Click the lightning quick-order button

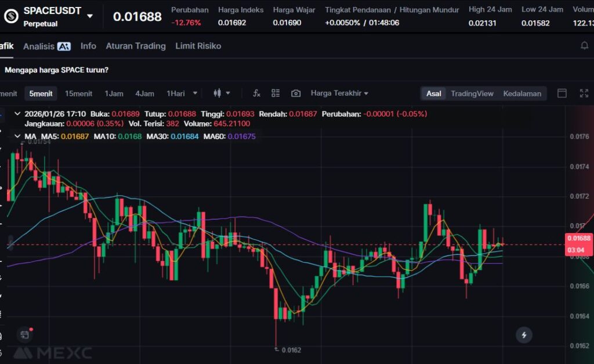(524, 334)
